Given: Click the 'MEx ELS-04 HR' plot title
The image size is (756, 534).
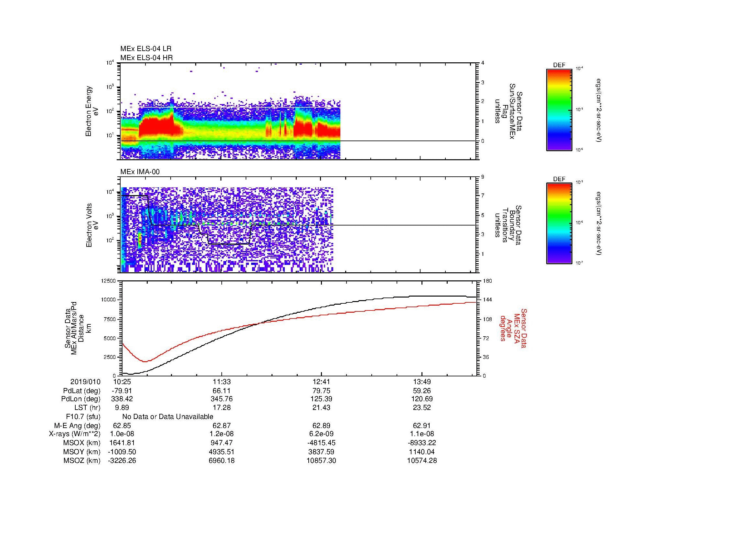Looking at the screenshot, I should tap(146, 58).
